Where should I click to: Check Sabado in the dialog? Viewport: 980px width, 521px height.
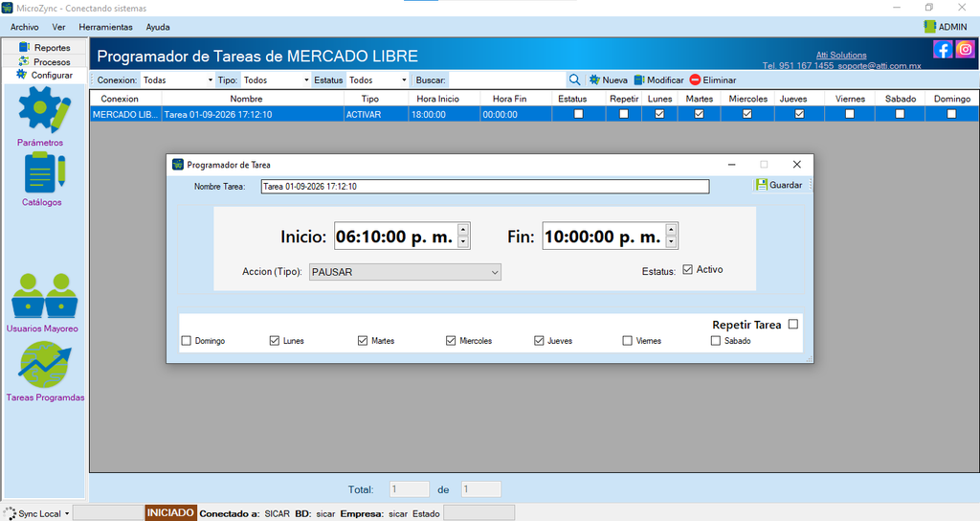coord(716,341)
